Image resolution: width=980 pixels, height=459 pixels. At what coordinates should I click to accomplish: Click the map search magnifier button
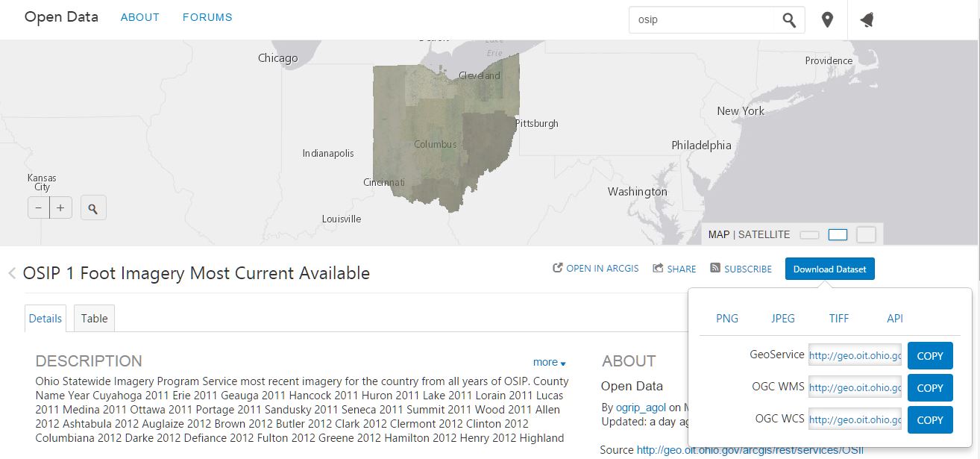coord(93,209)
